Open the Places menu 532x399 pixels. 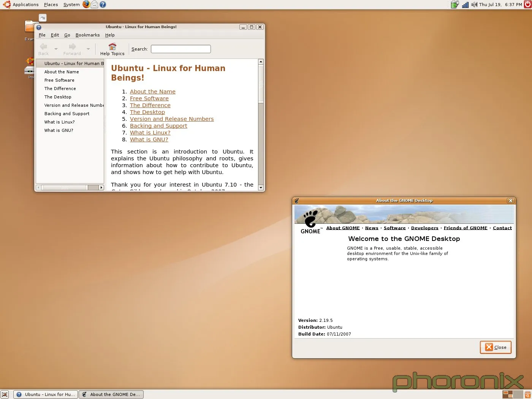tap(51, 5)
